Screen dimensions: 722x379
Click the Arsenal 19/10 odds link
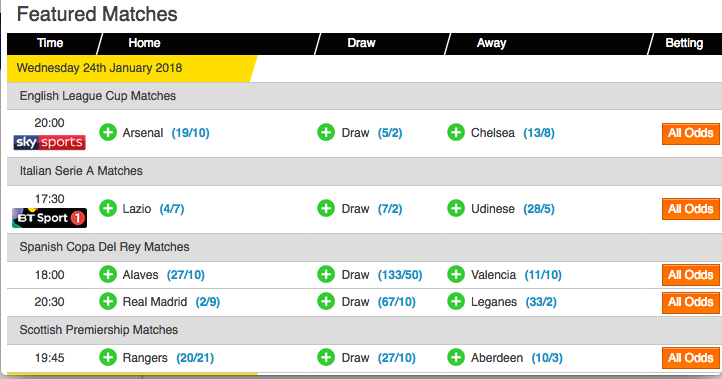[191, 133]
